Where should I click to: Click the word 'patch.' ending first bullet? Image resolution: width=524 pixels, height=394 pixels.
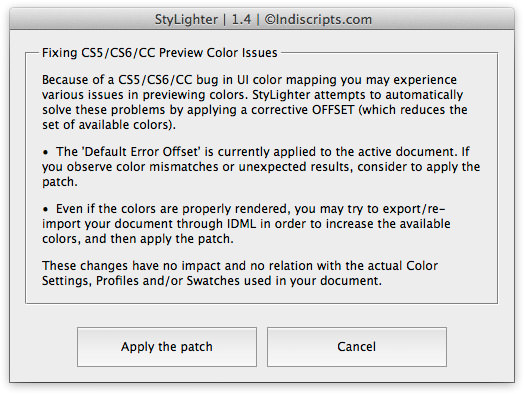[60, 182]
